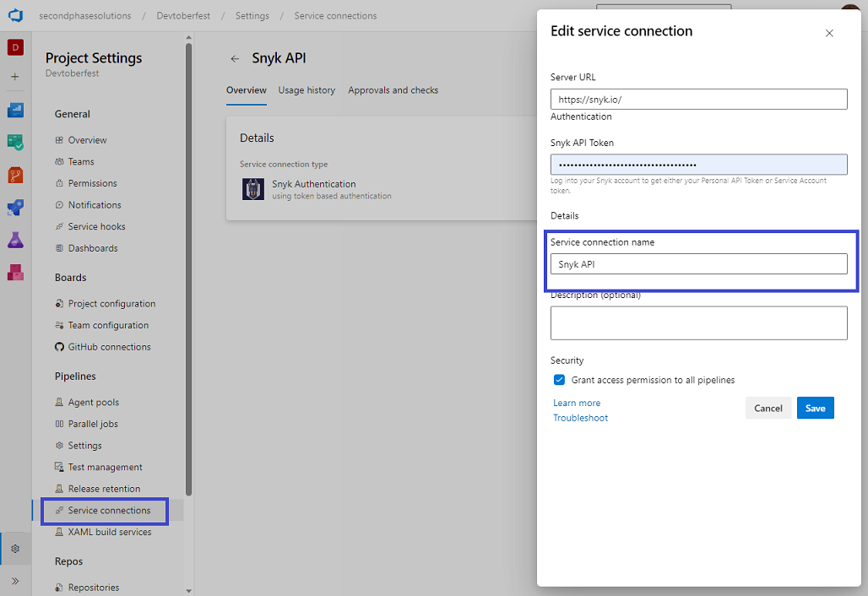Expand the left rail with double chevron
The image size is (868, 596).
15,581
